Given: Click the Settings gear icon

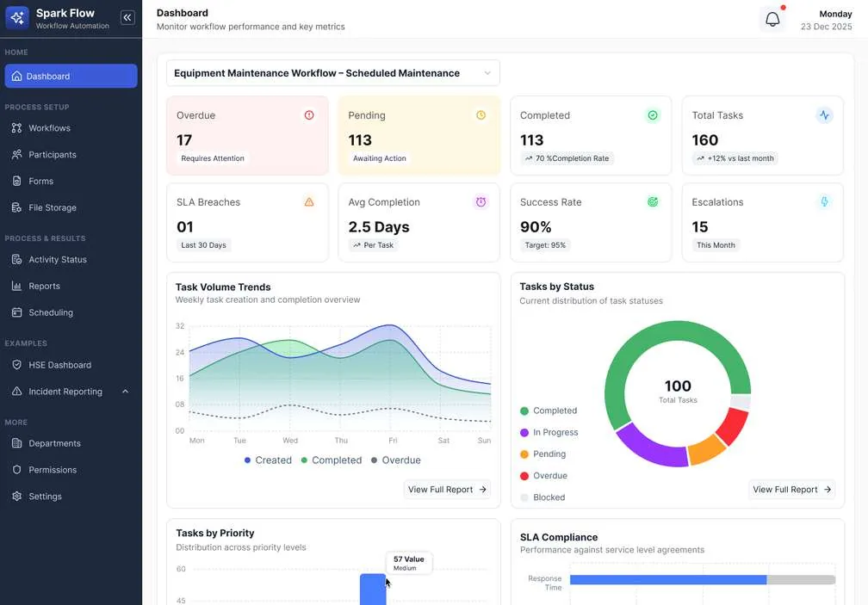Looking at the screenshot, I should click(x=16, y=496).
